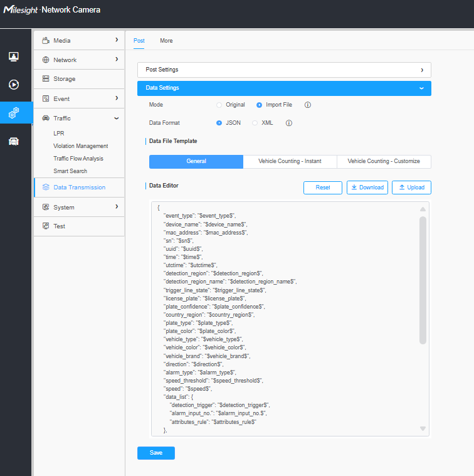
Task: Select the Settings gears icon
Action: (14, 113)
